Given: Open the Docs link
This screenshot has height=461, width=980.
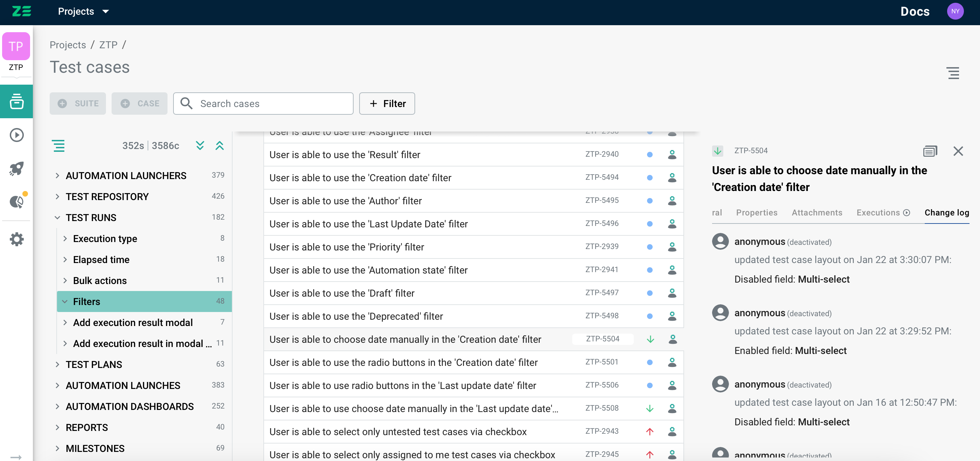Looking at the screenshot, I should 915,12.
